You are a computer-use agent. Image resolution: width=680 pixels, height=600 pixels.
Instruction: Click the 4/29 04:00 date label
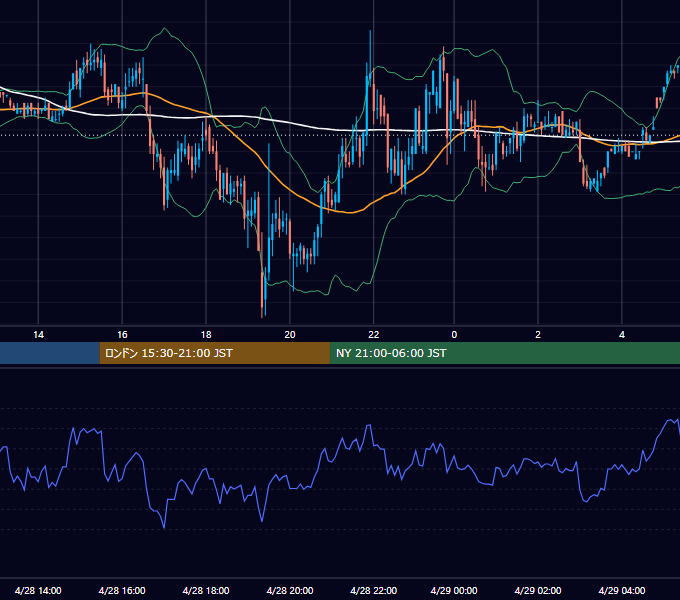coord(622,590)
